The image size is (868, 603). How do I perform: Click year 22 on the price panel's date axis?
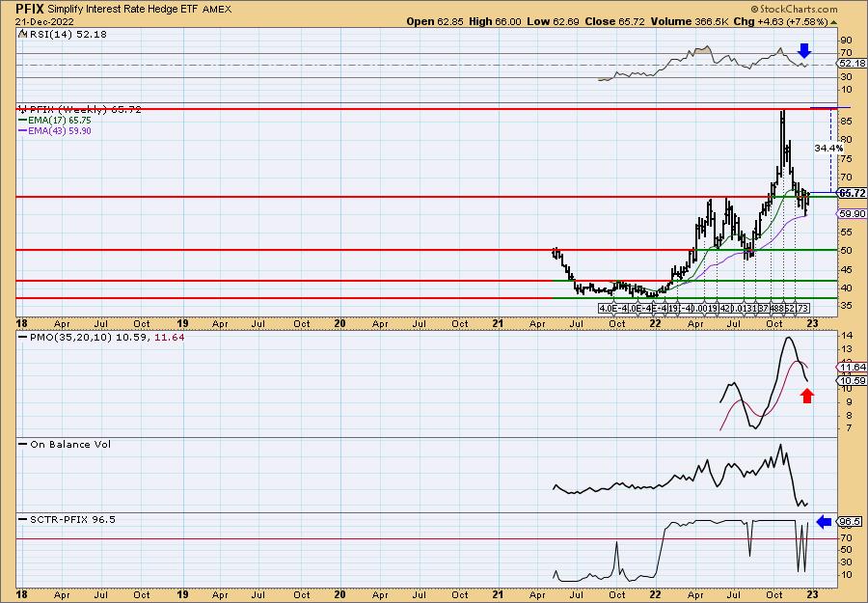[656, 324]
